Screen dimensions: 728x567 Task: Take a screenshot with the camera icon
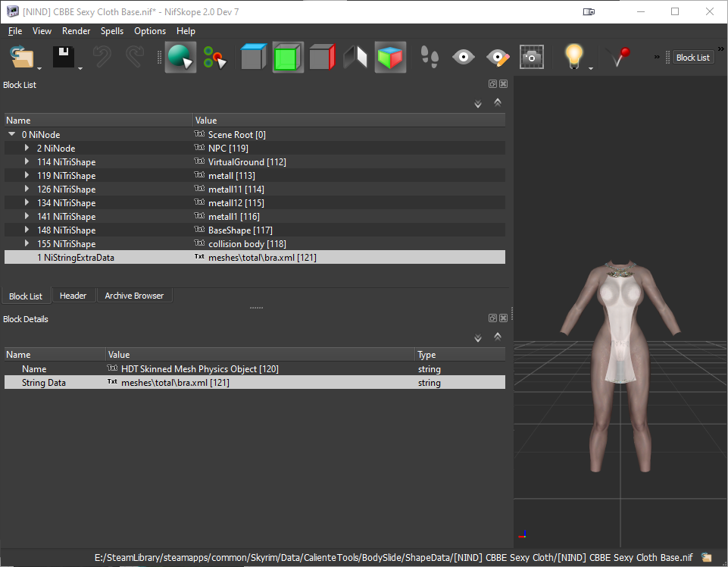[x=531, y=57]
